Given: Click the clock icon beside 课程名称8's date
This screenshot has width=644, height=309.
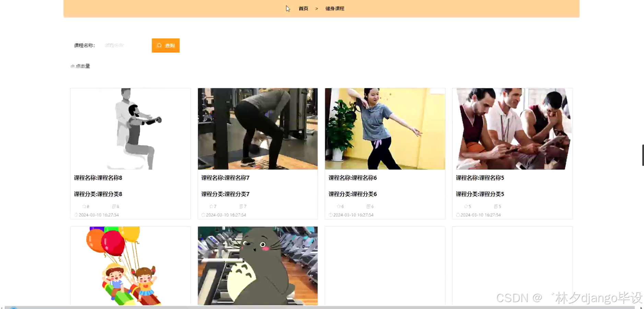Looking at the screenshot, I should (76, 215).
